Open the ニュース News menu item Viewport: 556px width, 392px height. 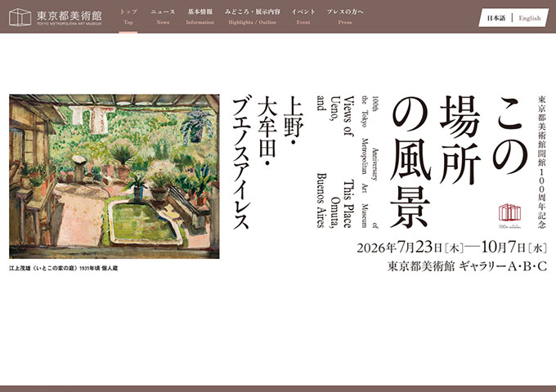tap(163, 16)
